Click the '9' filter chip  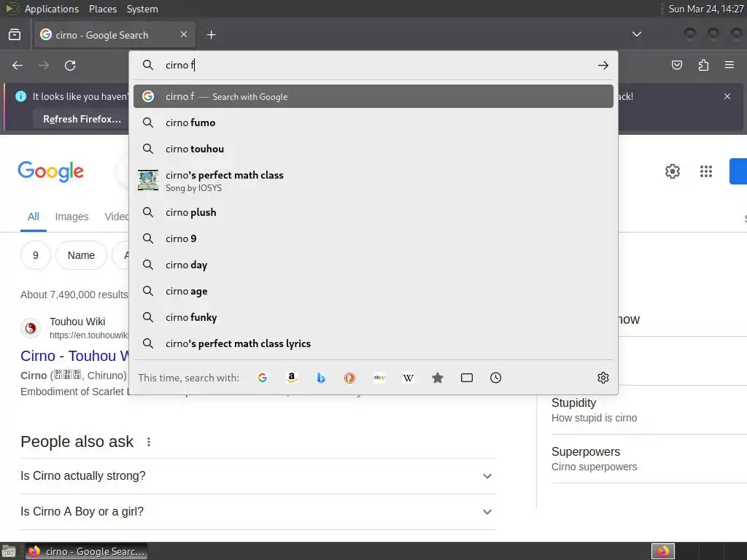pos(35,255)
